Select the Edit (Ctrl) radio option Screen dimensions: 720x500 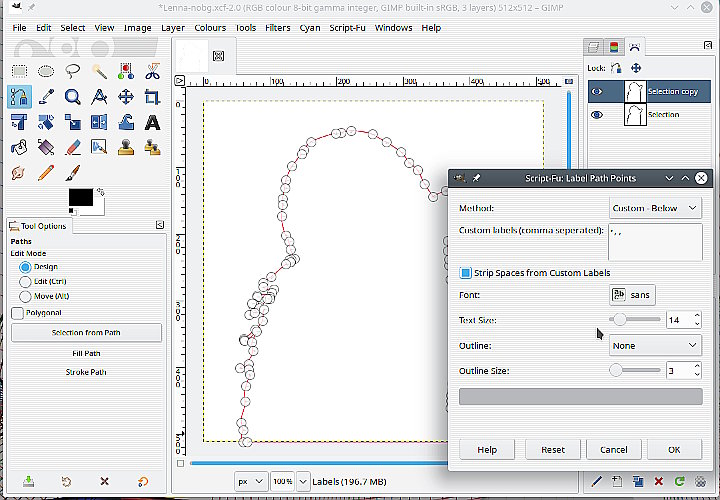point(26,282)
